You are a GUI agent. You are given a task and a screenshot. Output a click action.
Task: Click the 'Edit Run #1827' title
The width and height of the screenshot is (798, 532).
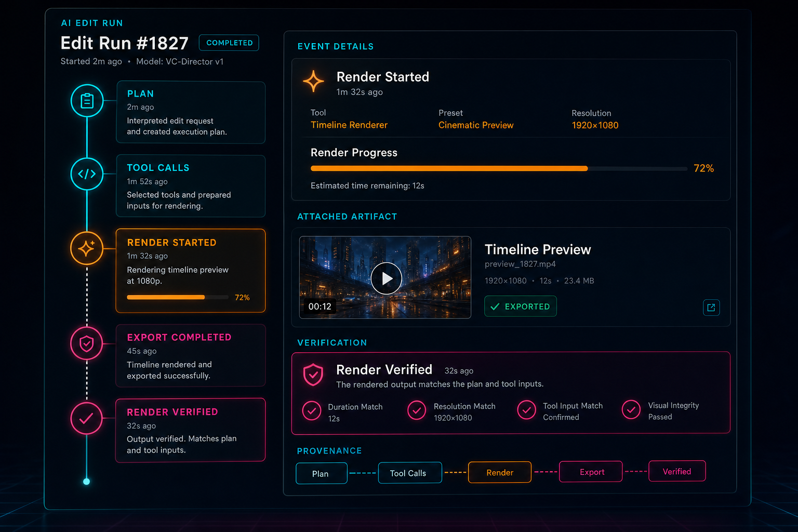pyautogui.click(x=124, y=43)
